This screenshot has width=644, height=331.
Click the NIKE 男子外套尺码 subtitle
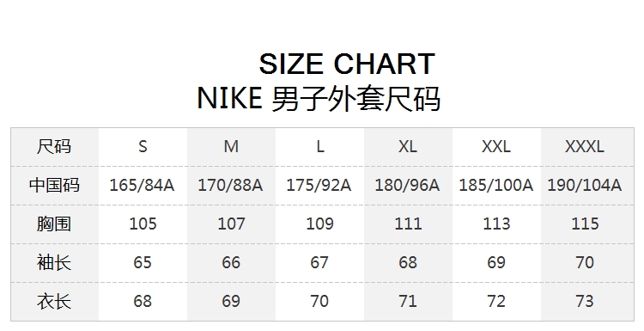tap(319, 99)
